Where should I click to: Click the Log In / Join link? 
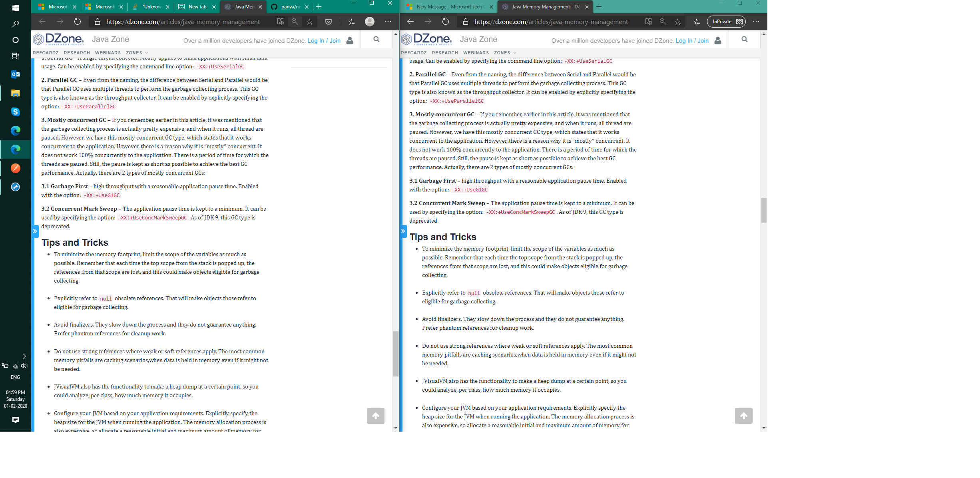[x=324, y=40]
